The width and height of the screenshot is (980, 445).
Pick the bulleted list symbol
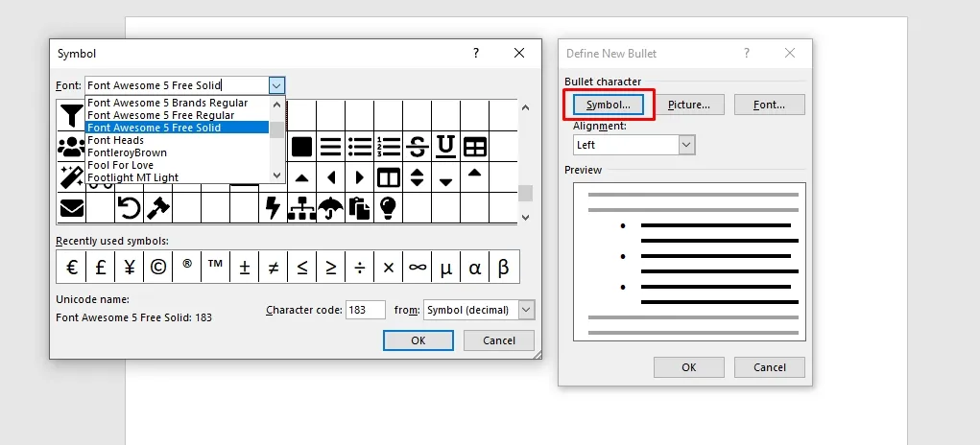click(359, 147)
